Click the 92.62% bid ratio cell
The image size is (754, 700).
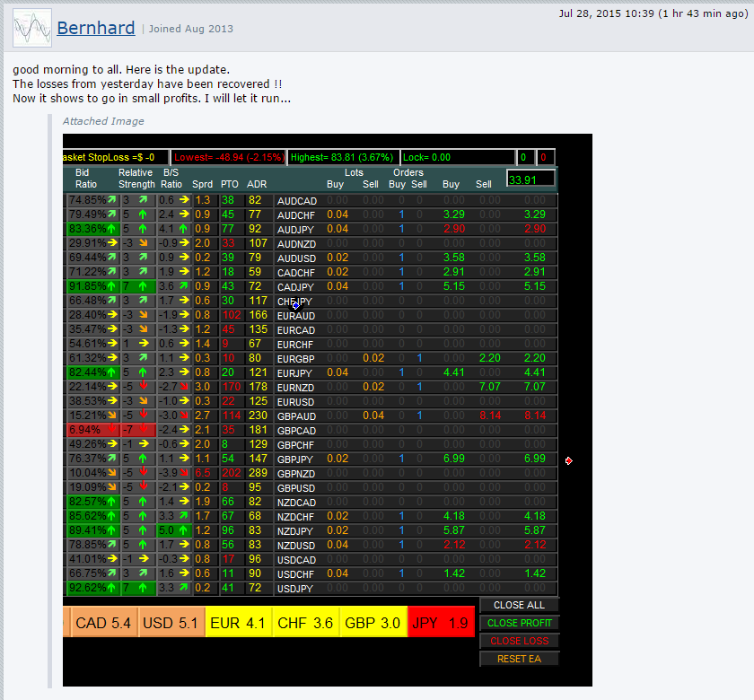pos(92,588)
